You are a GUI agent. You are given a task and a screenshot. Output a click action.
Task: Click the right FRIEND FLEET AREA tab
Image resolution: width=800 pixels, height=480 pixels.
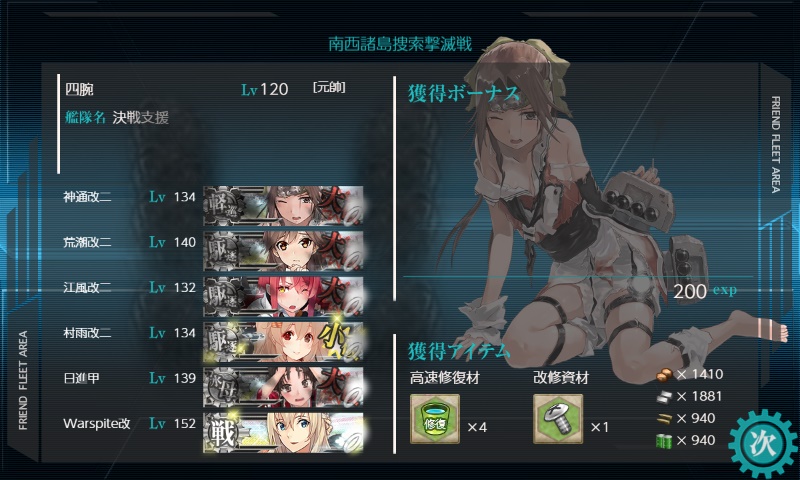coord(776,144)
